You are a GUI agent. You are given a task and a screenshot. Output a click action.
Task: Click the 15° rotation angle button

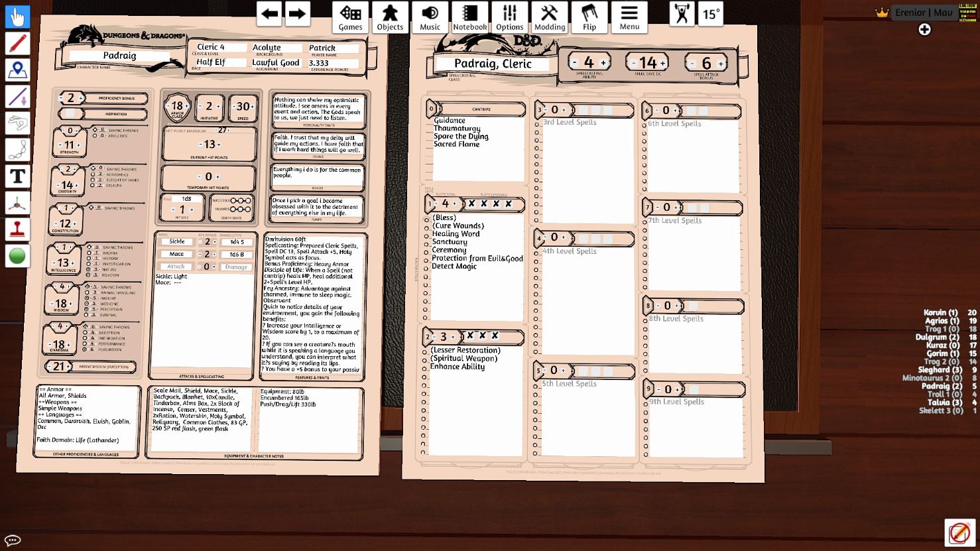coord(711,14)
